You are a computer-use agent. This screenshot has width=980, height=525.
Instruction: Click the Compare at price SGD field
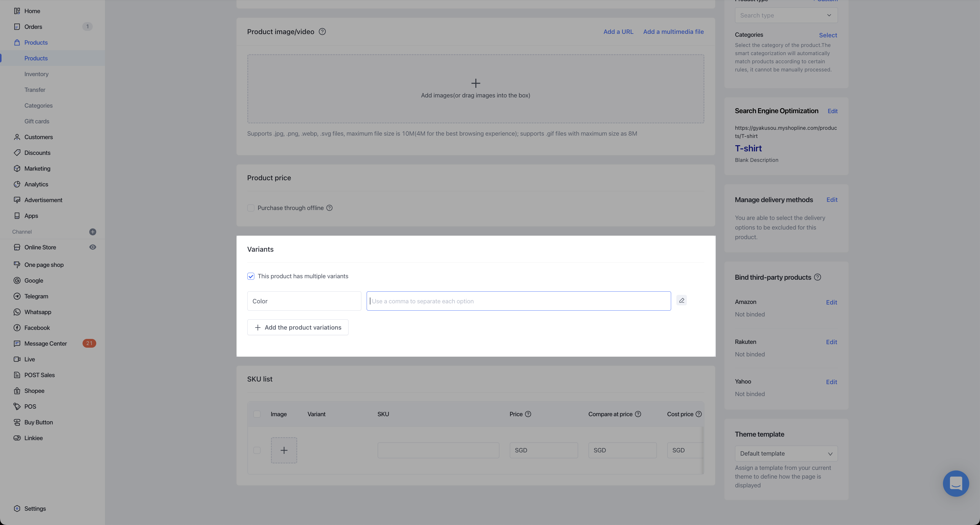point(622,450)
